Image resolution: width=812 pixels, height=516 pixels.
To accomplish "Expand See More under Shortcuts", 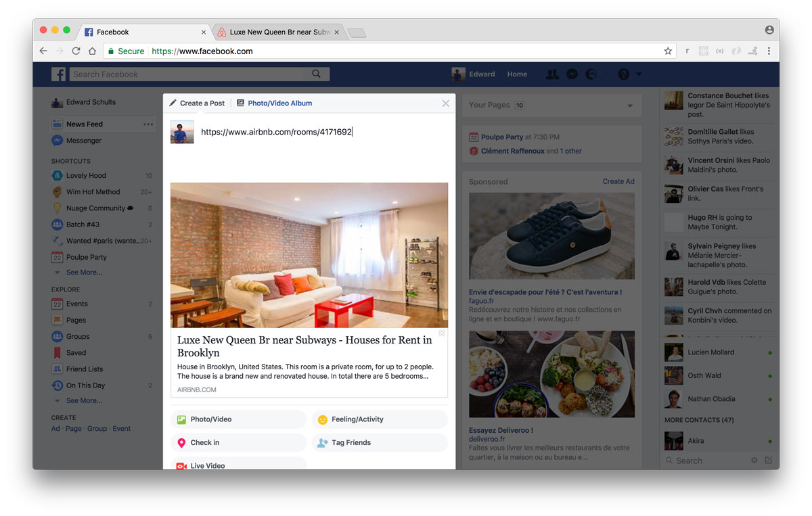I will point(84,273).
